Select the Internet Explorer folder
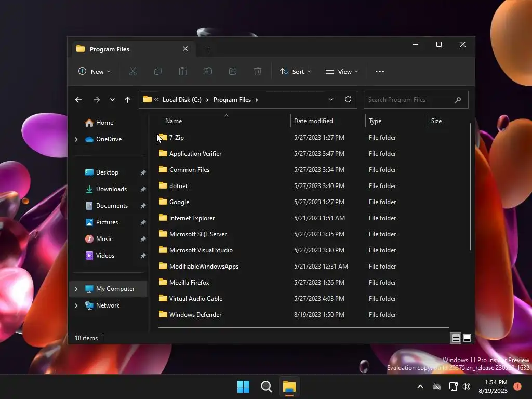This screenshot has width=532, height=399. coord(303,218)
